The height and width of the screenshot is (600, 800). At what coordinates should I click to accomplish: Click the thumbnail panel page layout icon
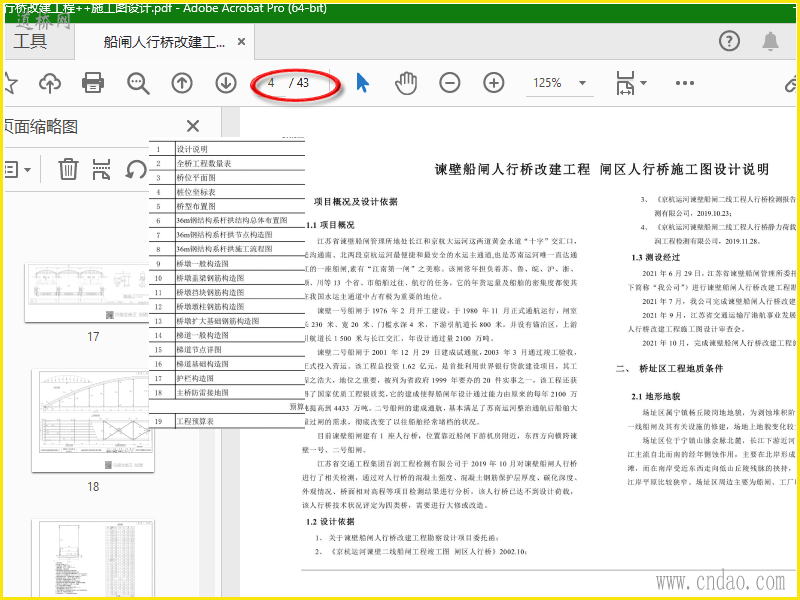(x=102, y=169)
